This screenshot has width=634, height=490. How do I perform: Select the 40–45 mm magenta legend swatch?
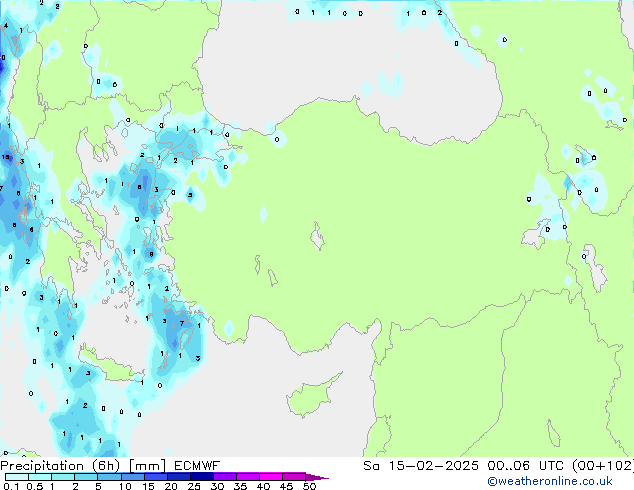(x=271, y=477)
